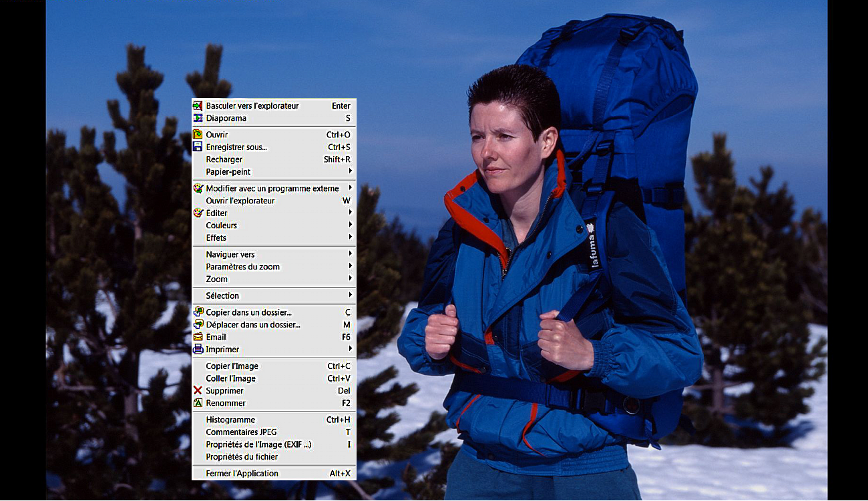
Task: Choose Recharger from the context menu
Action: (274, 159)
